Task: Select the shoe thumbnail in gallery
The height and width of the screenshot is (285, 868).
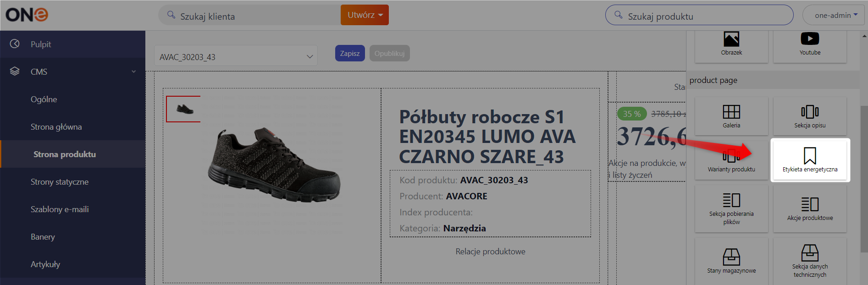Action: pyautogui.click(x=183, y=109)
